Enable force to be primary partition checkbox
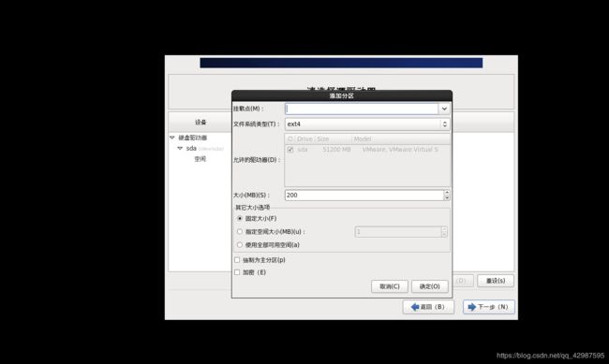 pyautogui.click(x=237, y=260)
